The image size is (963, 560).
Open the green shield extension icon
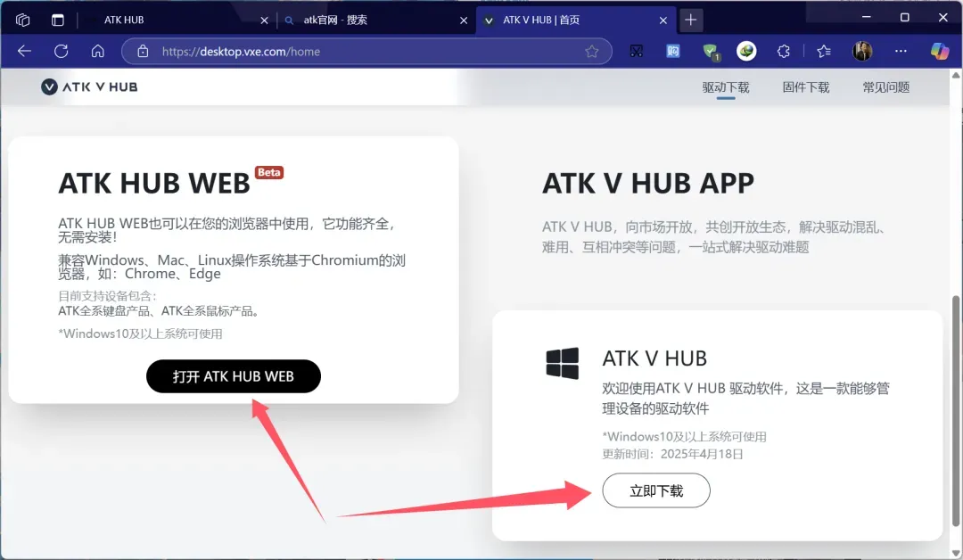click(711, 52)
